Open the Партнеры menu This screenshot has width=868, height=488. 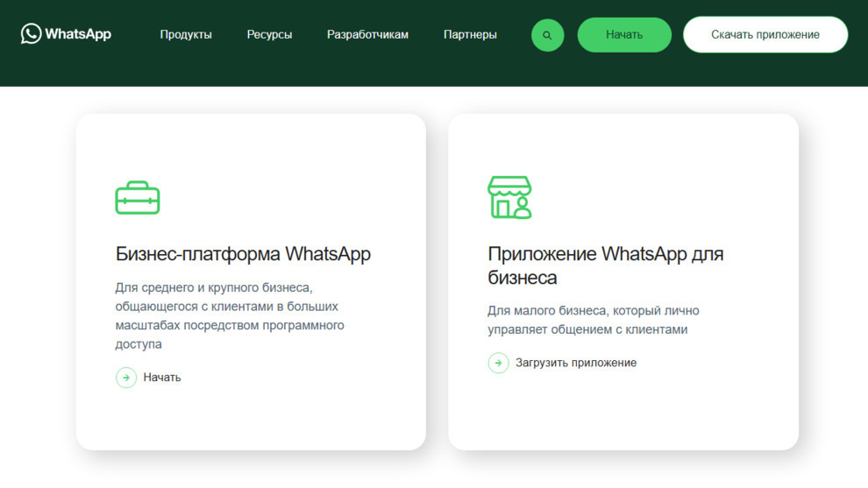[x=470, y=34]
